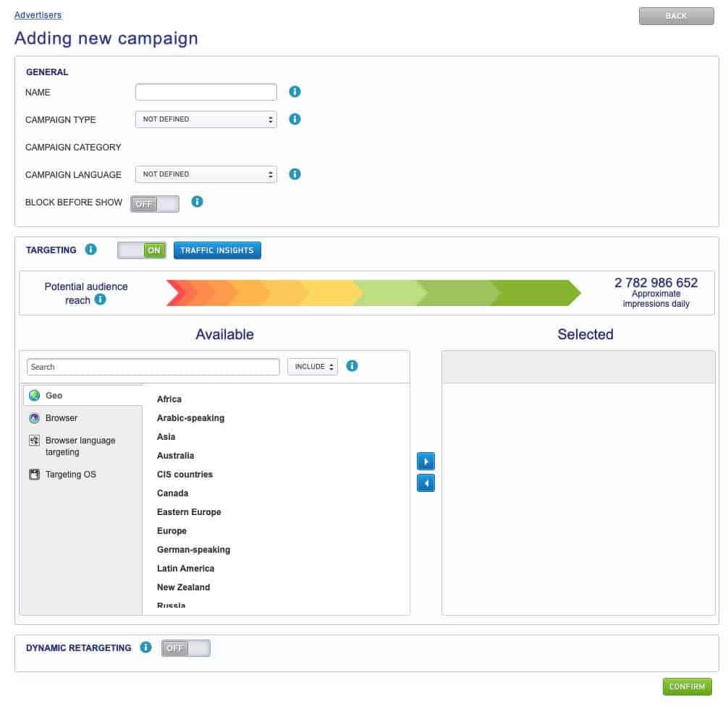
Task: Select the Geo targeting globe icon
Action: click(x=35, y=395)
